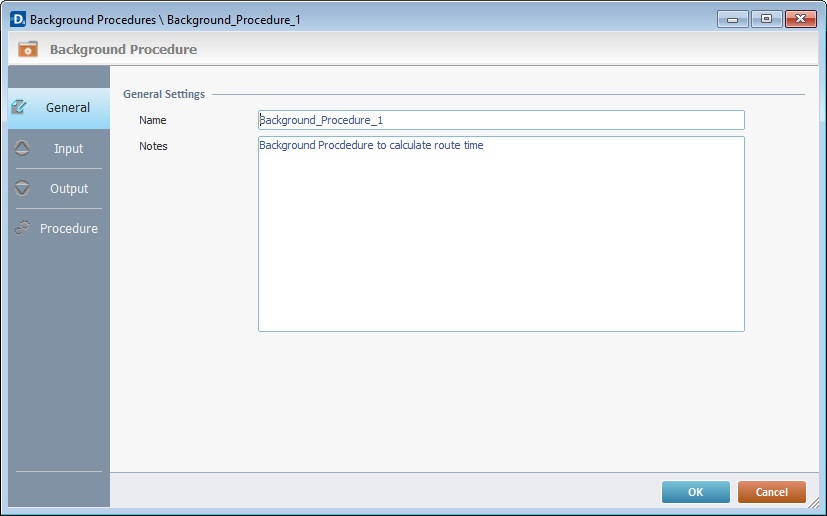
Task: Click the orange Background Procedure header icon
Action: pyautogui.click(x=28, y=49)
